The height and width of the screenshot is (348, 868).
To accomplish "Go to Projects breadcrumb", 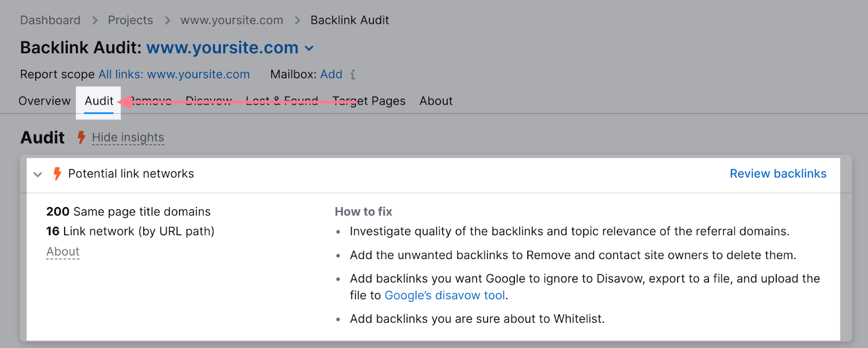I will (130, 21).
